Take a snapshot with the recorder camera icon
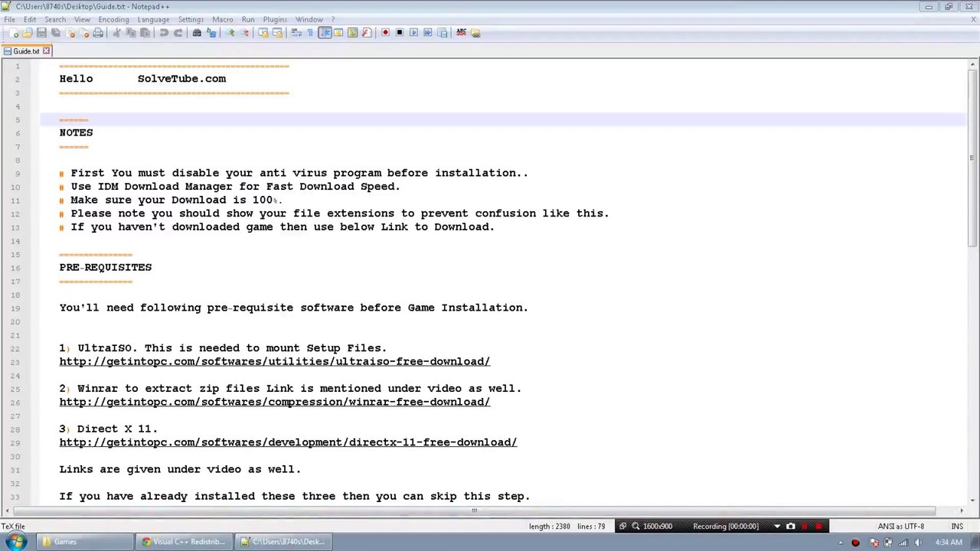This screenshot has width=980, height=551. [x=790, y=527]
